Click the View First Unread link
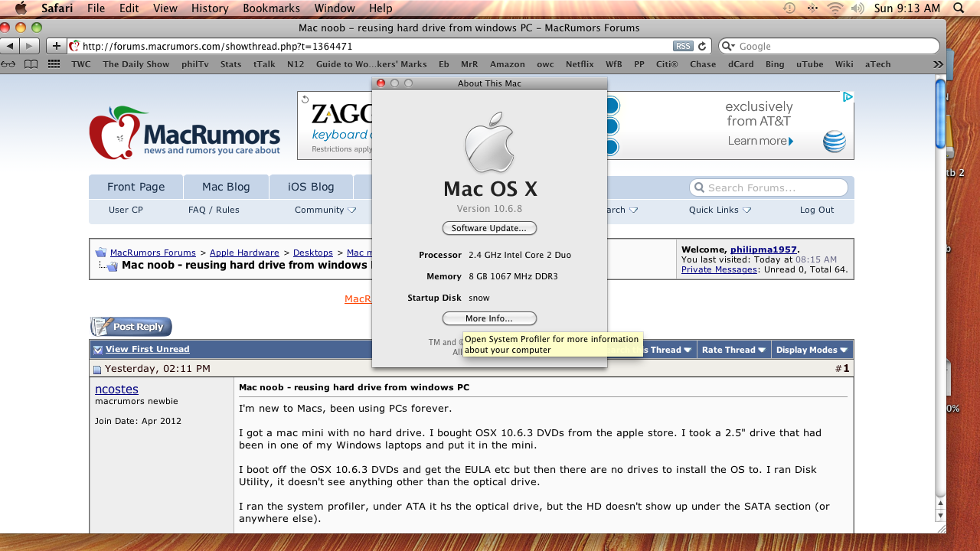980x551 pixels. tap(148, 350)
